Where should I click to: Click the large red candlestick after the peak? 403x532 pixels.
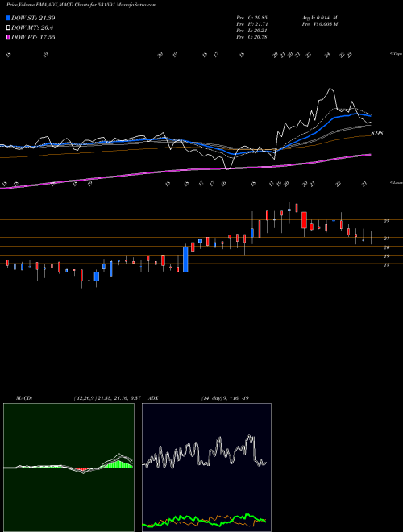[x=305, y=220]
